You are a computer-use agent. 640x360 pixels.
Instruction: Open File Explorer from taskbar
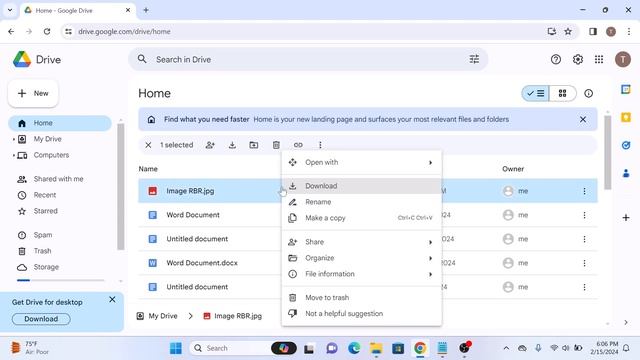point(376,348)
